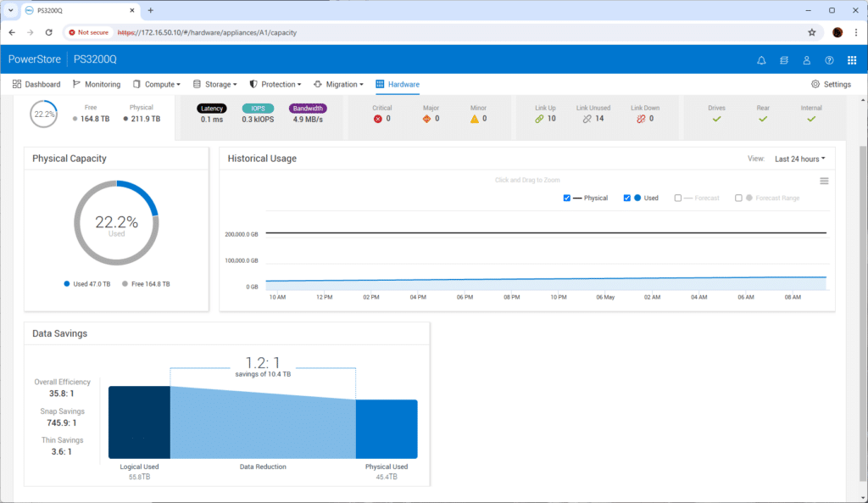Click the 'savings of 10.4 TB' label
The height and width of the screenshot is (503, 868).
coord(263,374)
